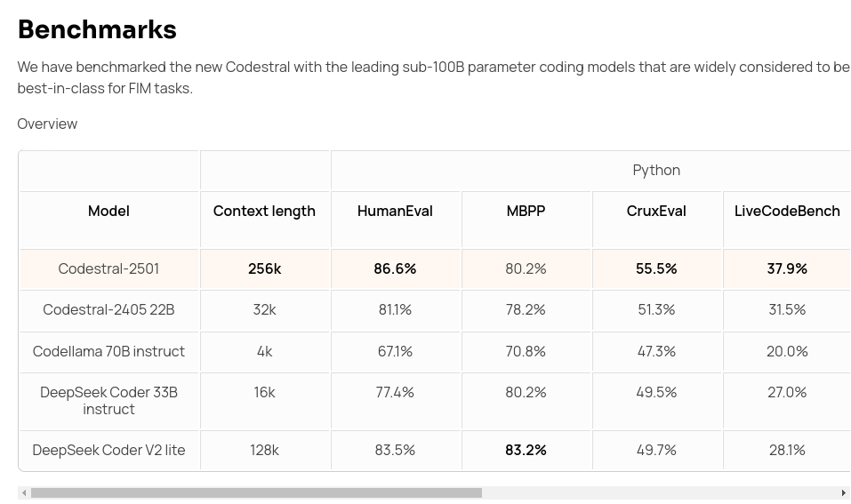
Task: Click the HumanEval column header
Action: pos(395,211)
